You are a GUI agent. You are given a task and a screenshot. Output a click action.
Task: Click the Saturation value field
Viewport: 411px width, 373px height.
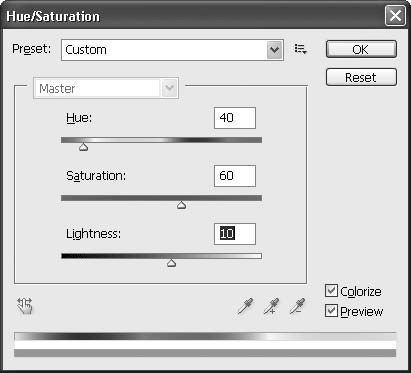click(x=235, y=176)
